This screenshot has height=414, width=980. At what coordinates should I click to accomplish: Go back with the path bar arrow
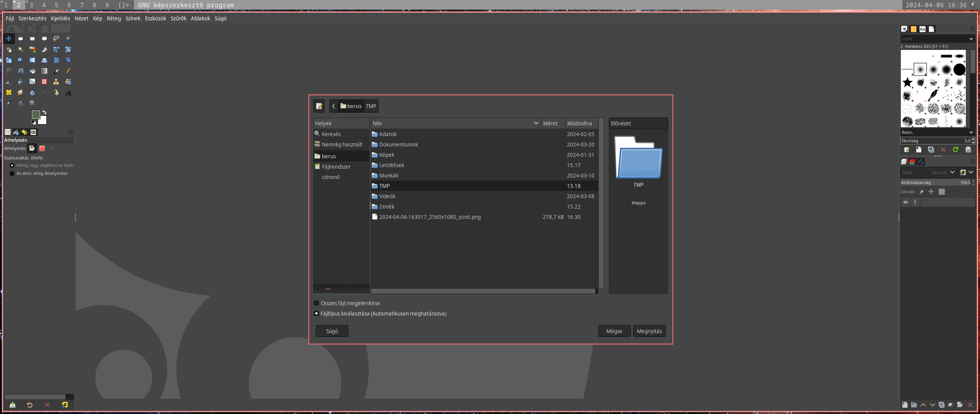coord(334,106)
